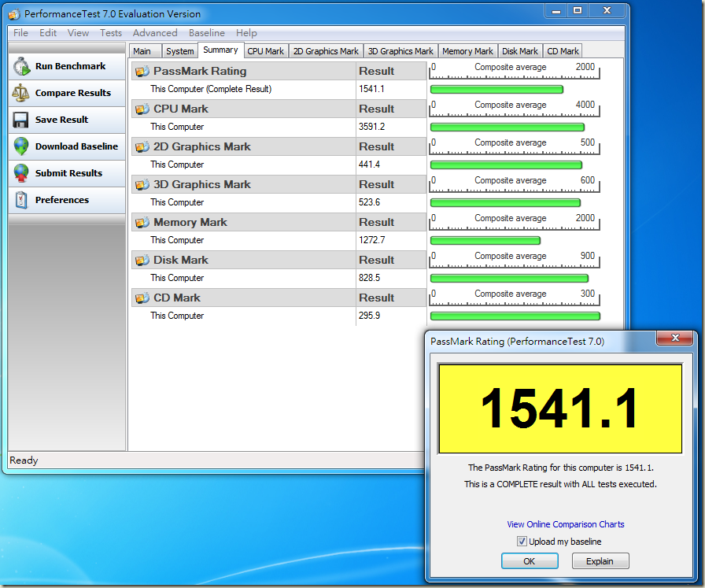Click the Download Baseline globe icon
The width and height of the screenshot is (705, 588).
(21, 146)
